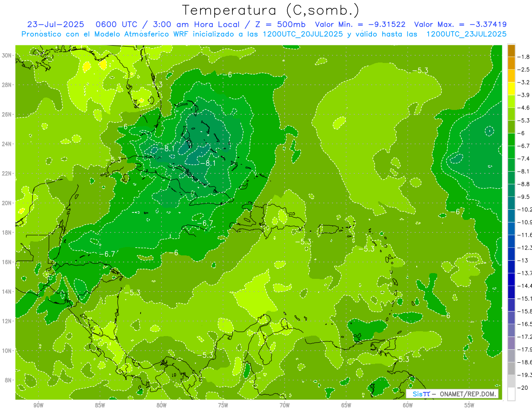This screenshot has height=411, width=532.
Task: Click the "26N" latitude axis label
Action: point(7,114)
